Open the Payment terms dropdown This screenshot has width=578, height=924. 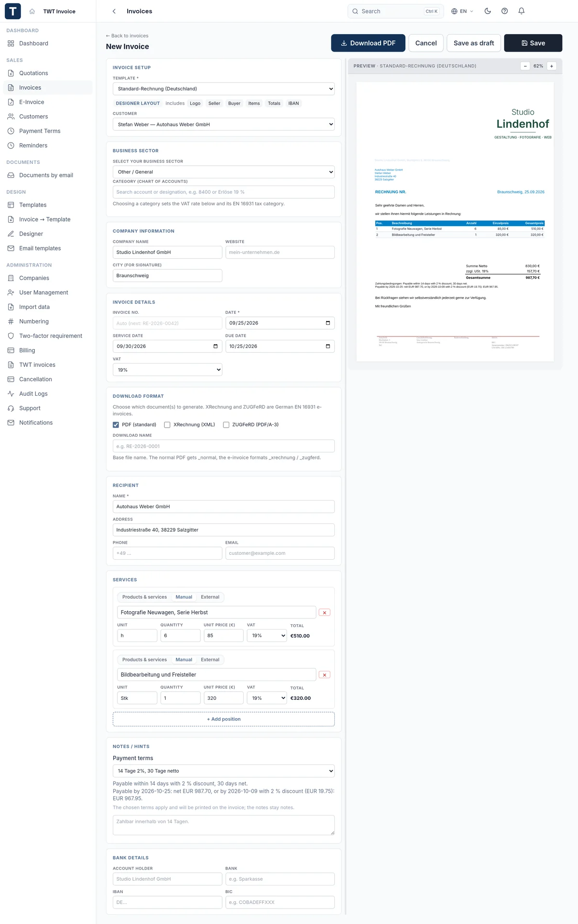pyautogui.click(x=223, y=771)
